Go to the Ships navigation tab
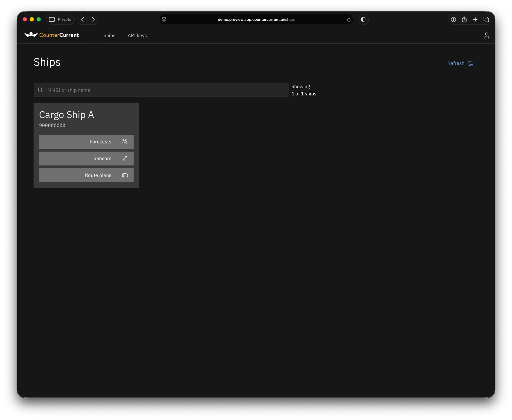The image size is (512, 420). (x=109, y=35)
